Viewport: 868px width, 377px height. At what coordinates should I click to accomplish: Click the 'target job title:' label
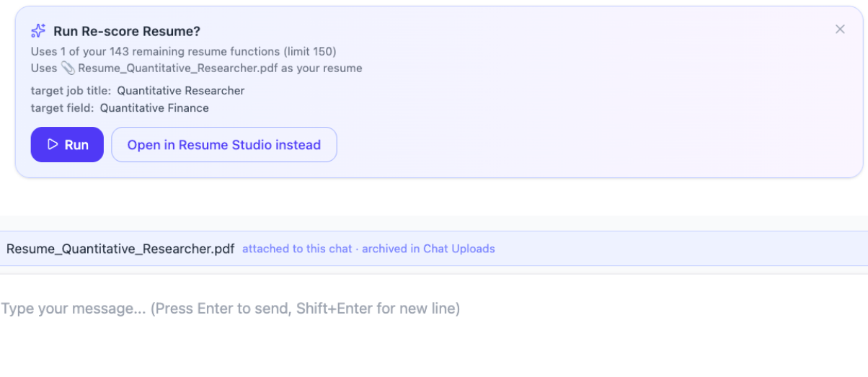pos(71,91)
